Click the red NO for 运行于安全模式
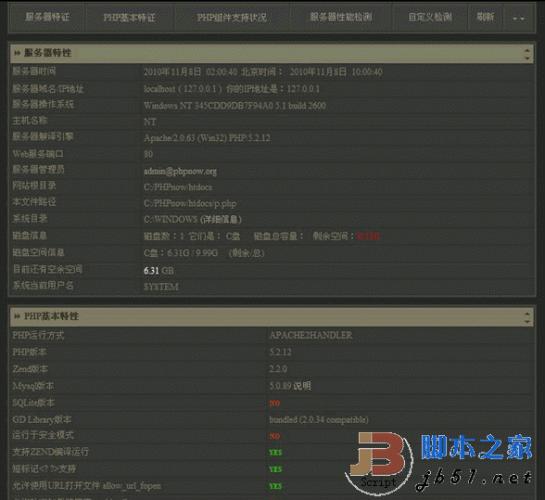The image size is (545, 500). [x=275, y=436]
